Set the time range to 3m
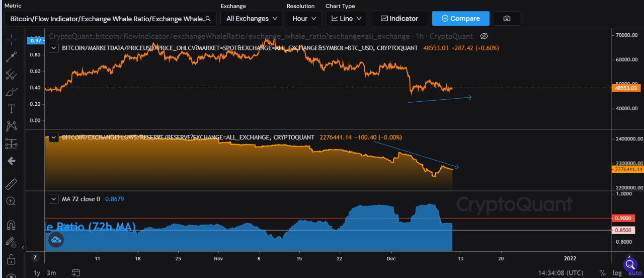644x278 pixels. click(x=51, y=273)
